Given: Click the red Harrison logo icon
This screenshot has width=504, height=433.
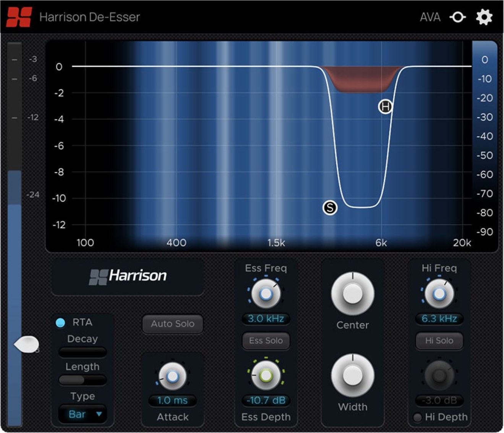Looking at the screenshot, I should click(x=19, y=17).
